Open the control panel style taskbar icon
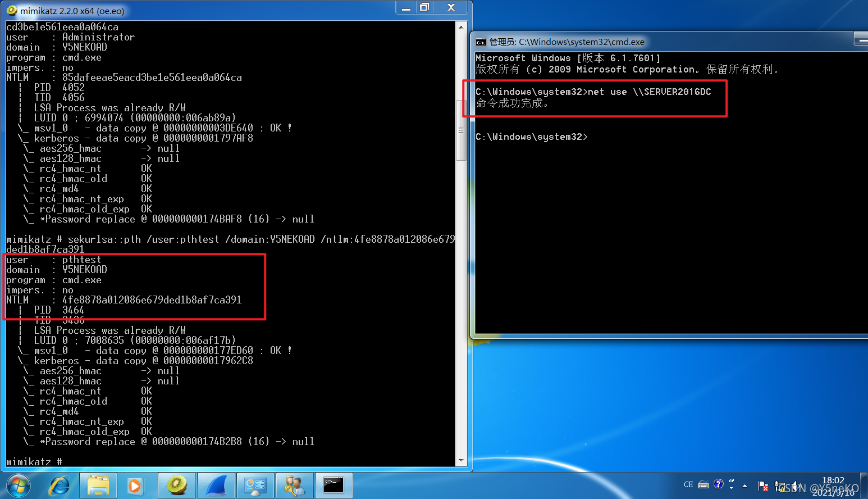This screenshot has width=868, height=499. pyautogui.click(x=255, y=486)
